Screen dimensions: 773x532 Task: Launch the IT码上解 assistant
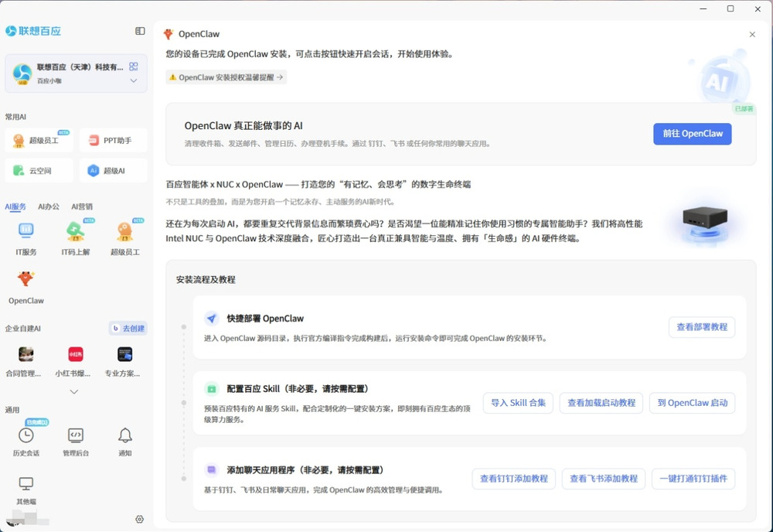click(75, 230)
